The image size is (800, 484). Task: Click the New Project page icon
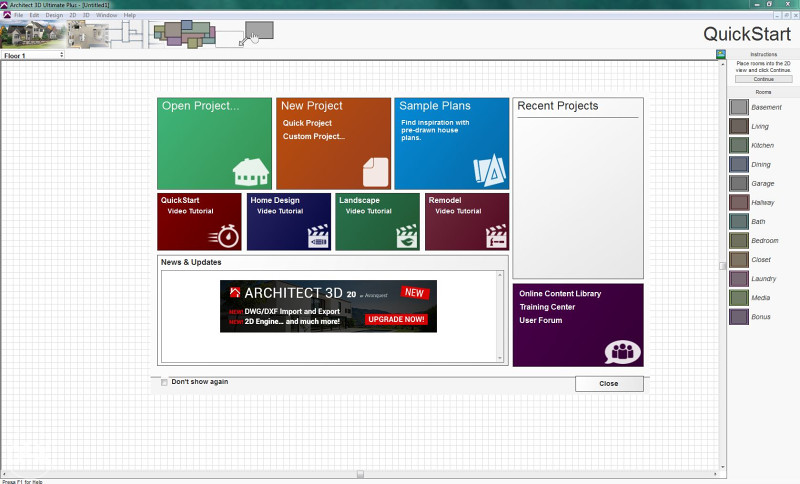[376, 172]
